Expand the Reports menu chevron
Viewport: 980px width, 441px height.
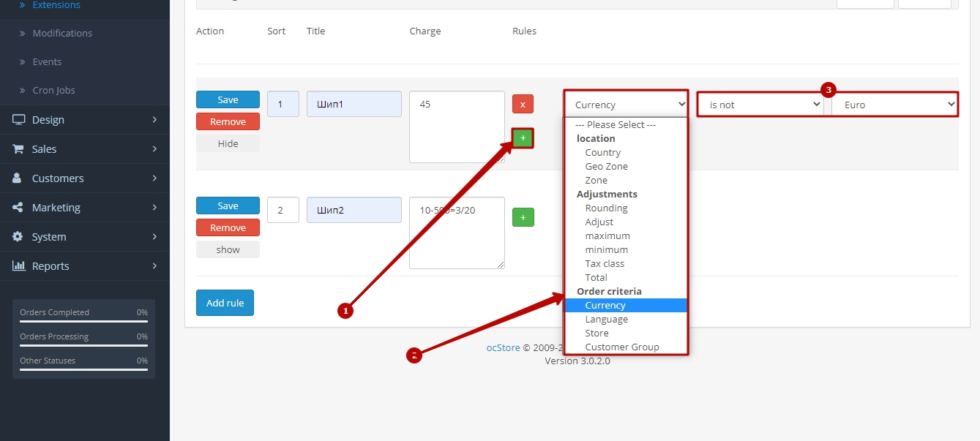point(154,265)
